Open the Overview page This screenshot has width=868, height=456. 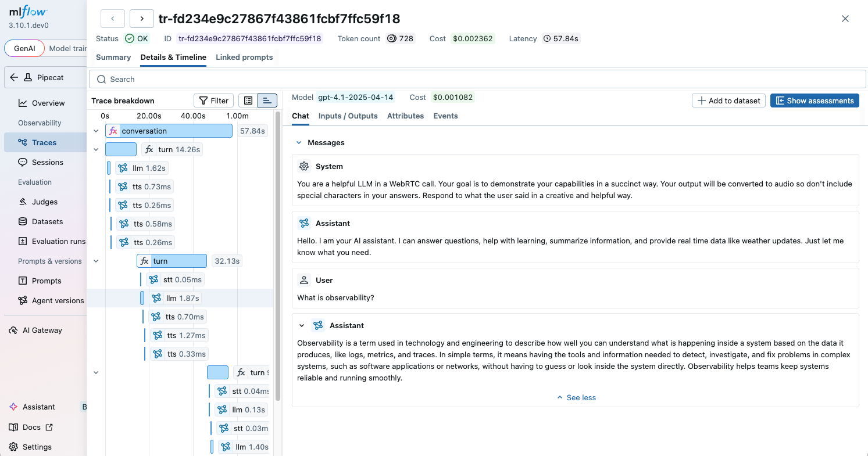point(48,103)
